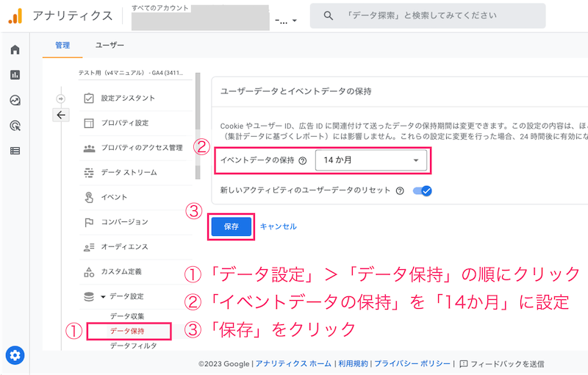Select データ保持 in the settings list
This screenshot has height=375, width=588.
pos(127,331)
